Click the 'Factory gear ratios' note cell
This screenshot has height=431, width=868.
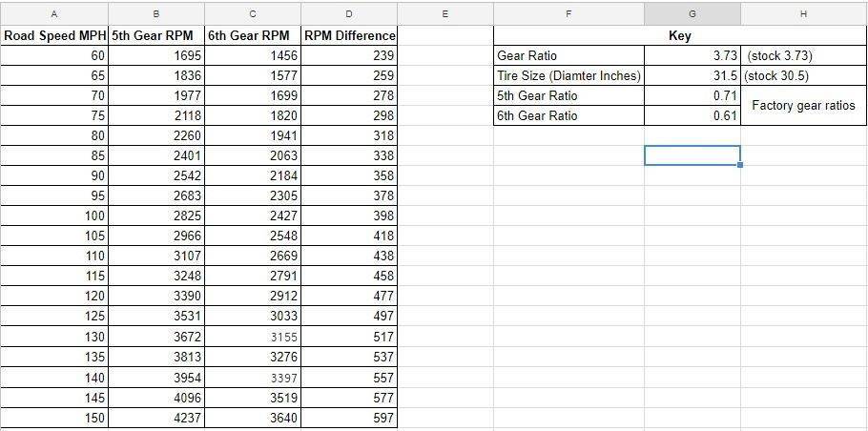pos(803,106)
